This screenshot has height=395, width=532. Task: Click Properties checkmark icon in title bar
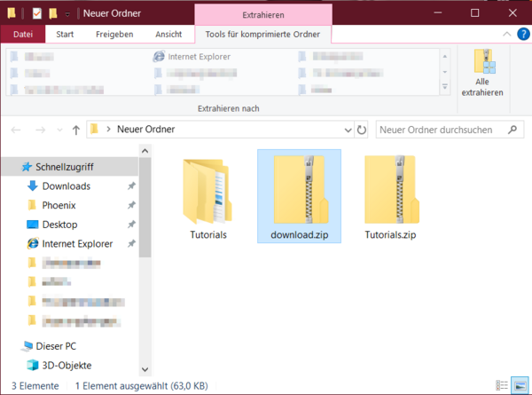pos(36,13)
